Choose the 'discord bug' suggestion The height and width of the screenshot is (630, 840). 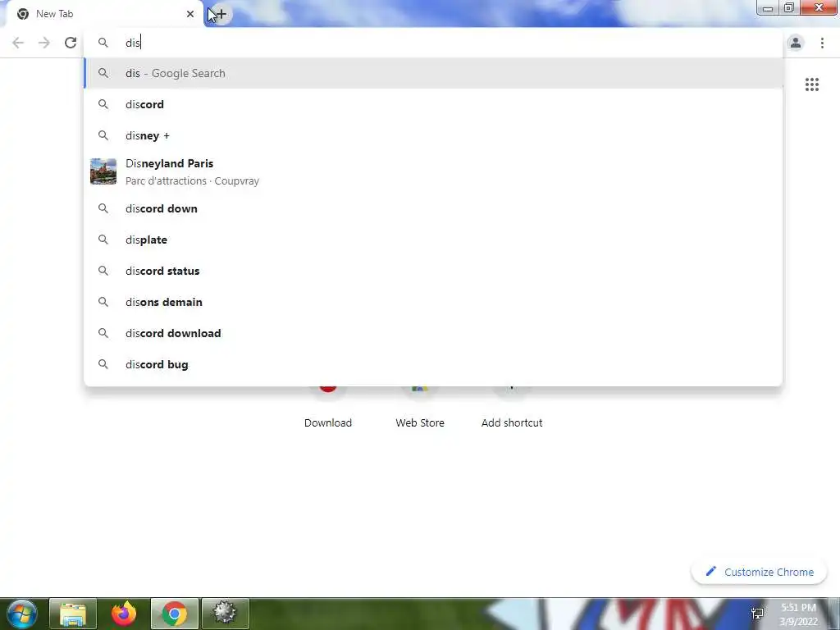tap(433, 364)
